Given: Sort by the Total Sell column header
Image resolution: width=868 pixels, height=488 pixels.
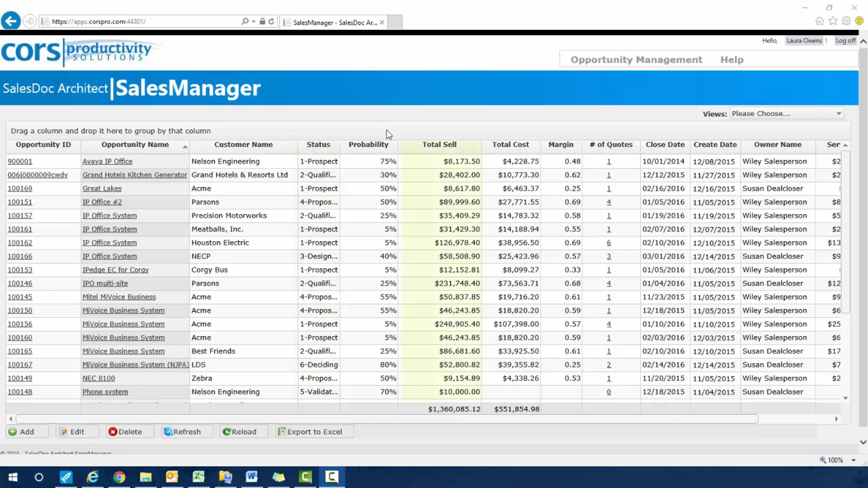Looking at the screenshot, I should [439, 145].
